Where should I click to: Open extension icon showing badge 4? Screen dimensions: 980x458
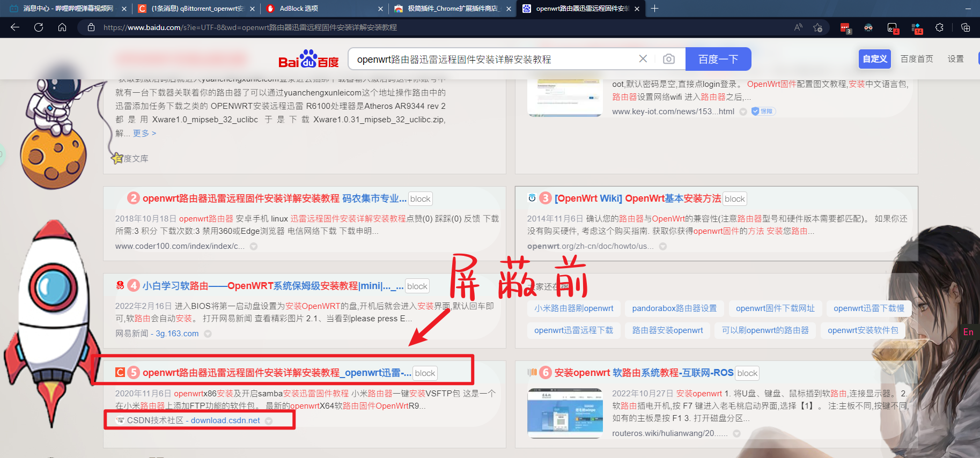click(x=893, y=28)
